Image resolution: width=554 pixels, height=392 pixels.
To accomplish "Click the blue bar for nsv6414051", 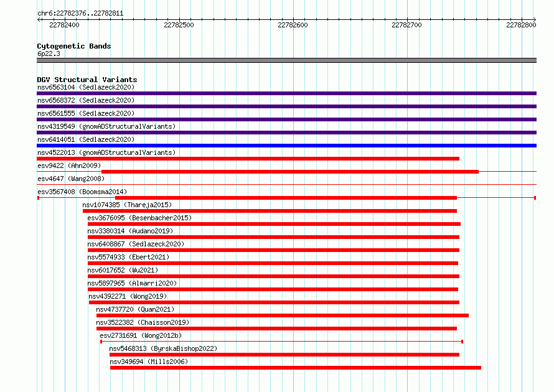I will pos(286,146).
